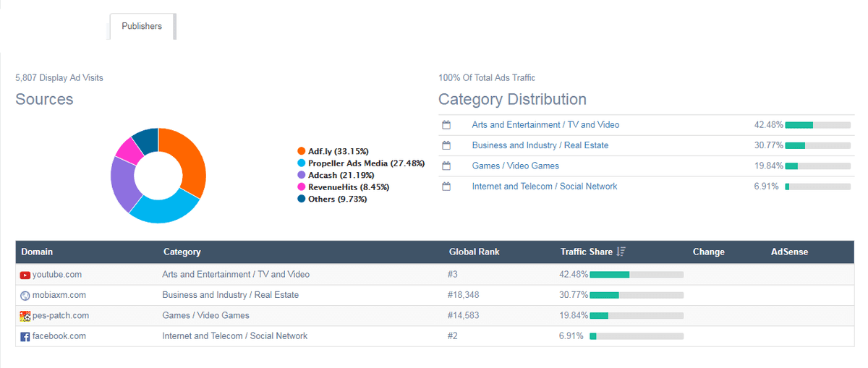868x368 pixels.
Task: Open Business and Industry / Real Estate link
Action: 540,145
